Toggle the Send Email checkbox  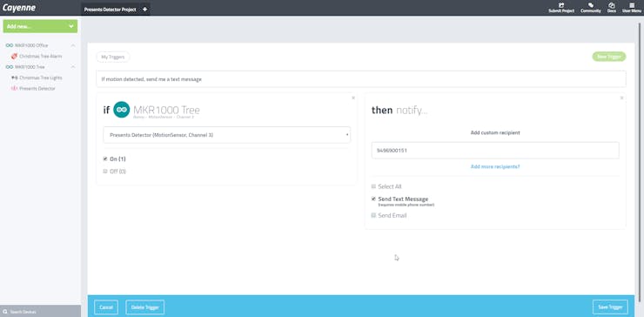[x=373, y=215]
